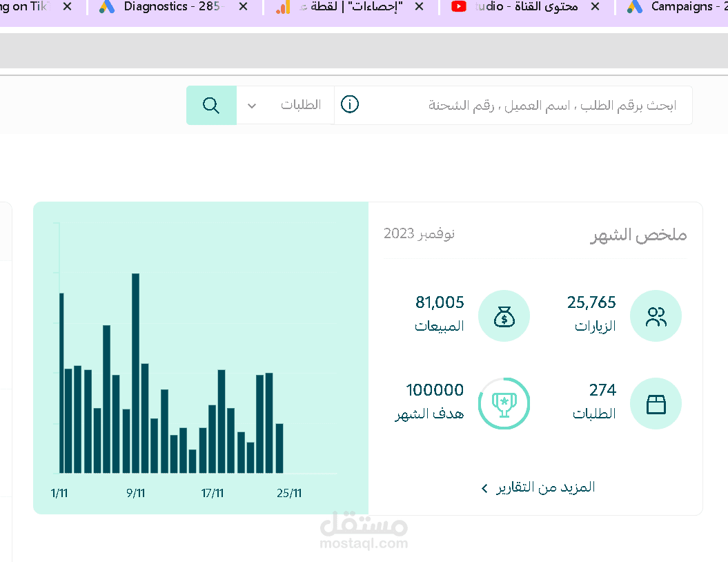
Task: Click the هدف الشهر label
Action: point(429,414)
